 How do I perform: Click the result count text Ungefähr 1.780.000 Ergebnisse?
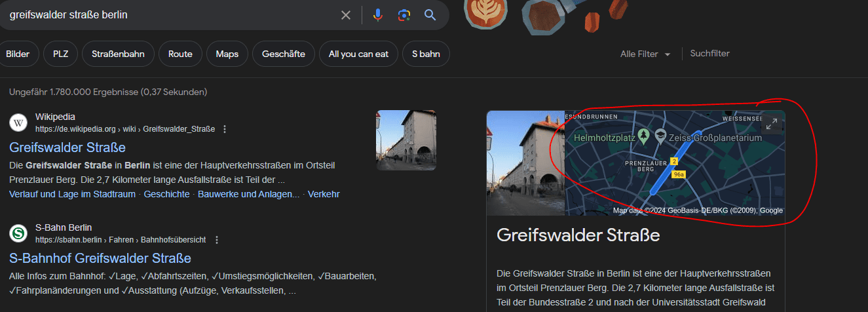[x=108, y=92]
